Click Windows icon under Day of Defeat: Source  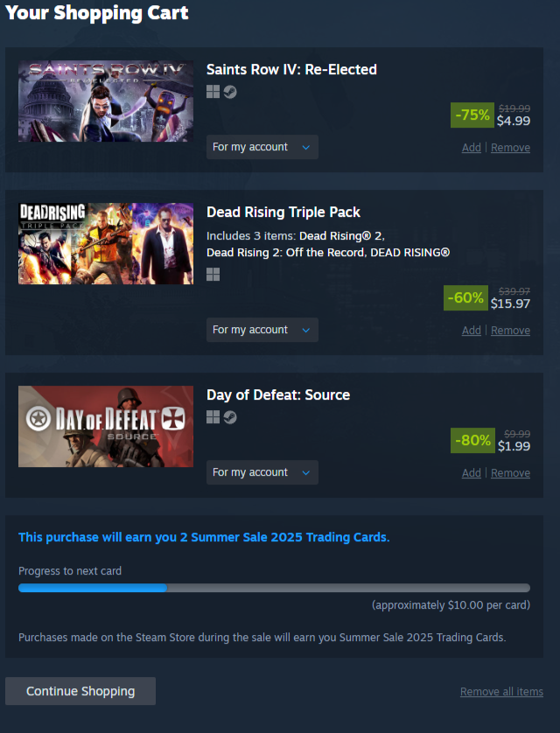pos(213,417)
